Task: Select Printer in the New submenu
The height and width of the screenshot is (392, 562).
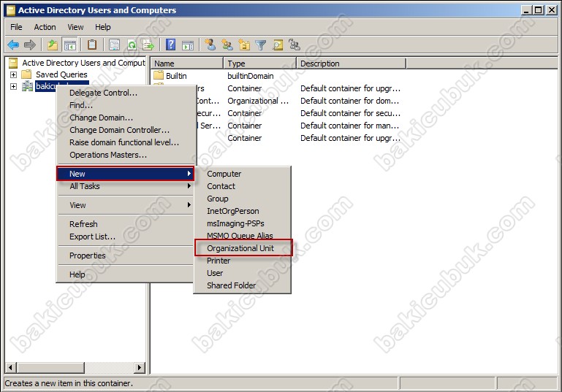Action: [243, 261]
